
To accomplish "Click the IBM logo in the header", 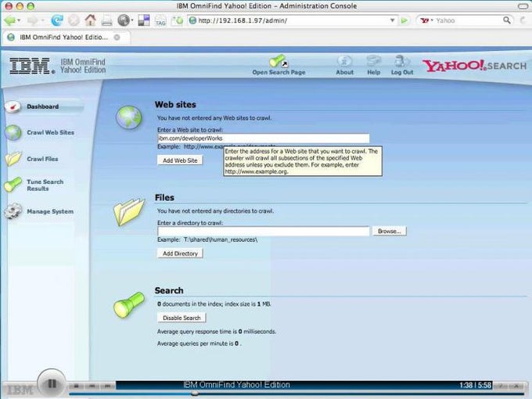I will (32, 66).
